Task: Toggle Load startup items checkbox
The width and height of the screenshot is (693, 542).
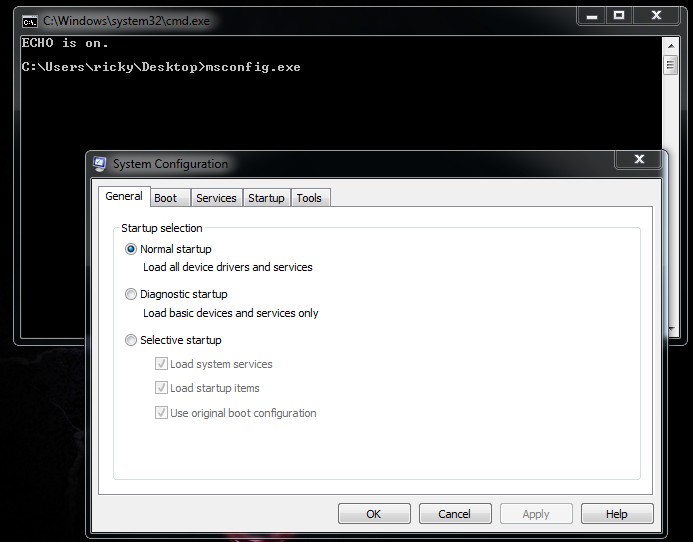Action: coord(161,388)
